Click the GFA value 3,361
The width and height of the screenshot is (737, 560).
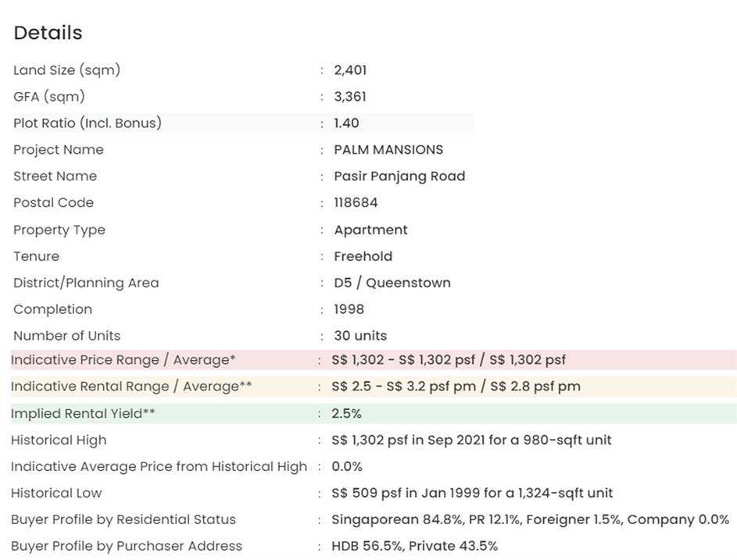pos(350,96)
